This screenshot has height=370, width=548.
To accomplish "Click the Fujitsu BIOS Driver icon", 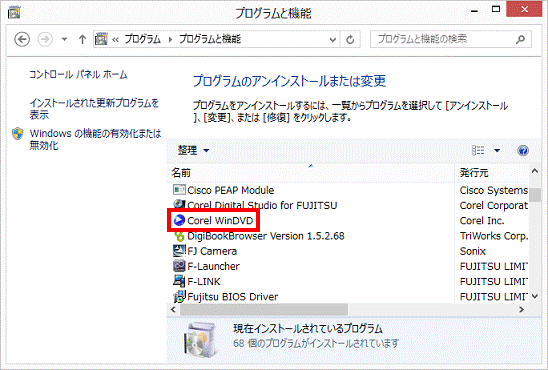I will pyautogui.click(x=179, y=297).
